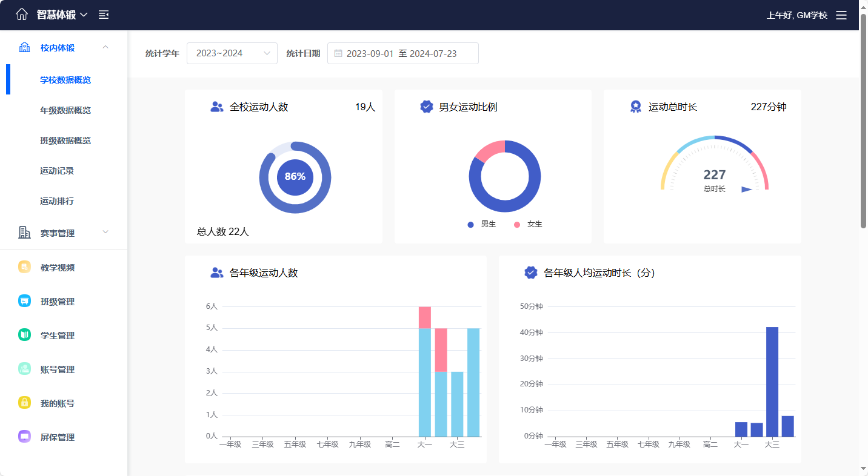Screen dimensions: 868x476
Task: Click the 上午好, GM学校 greeting
Action: pyautogui.click(x=797, y=15)
